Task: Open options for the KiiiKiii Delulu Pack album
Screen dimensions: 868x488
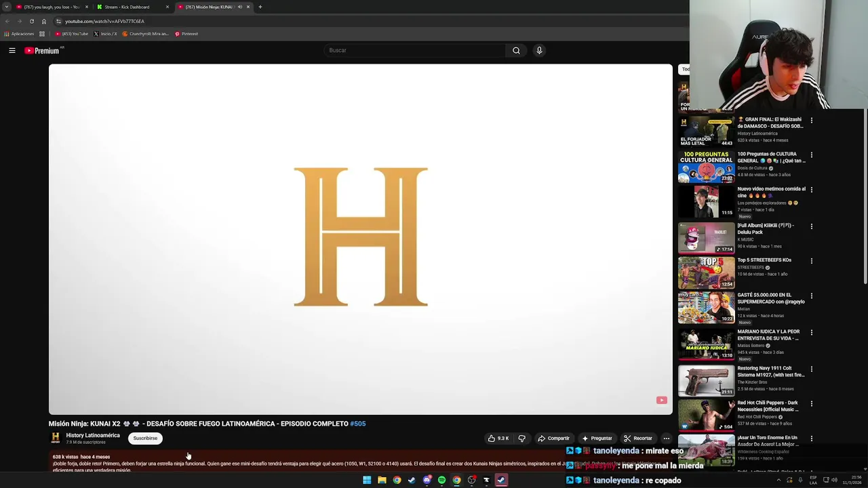Action: point(811,226)
